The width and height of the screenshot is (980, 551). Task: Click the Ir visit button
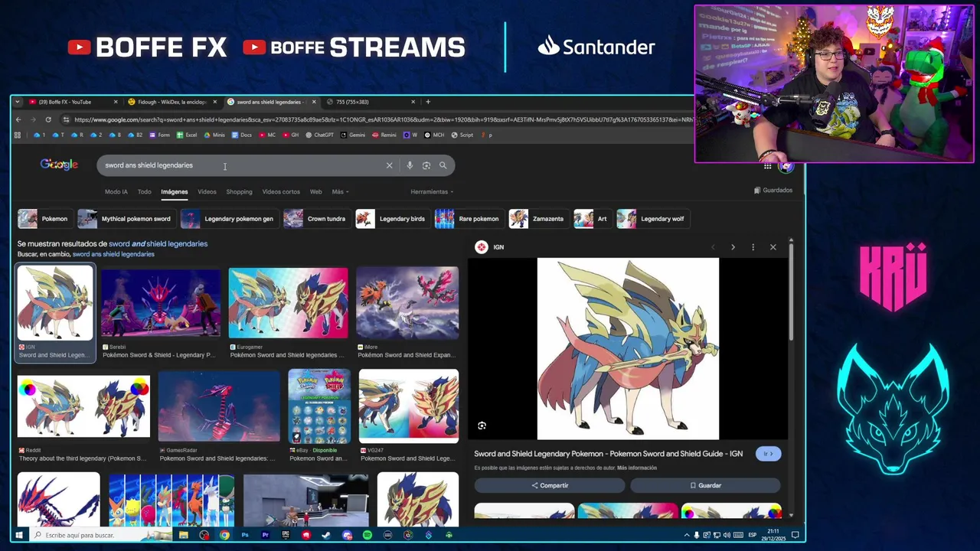tap(768, 454)
